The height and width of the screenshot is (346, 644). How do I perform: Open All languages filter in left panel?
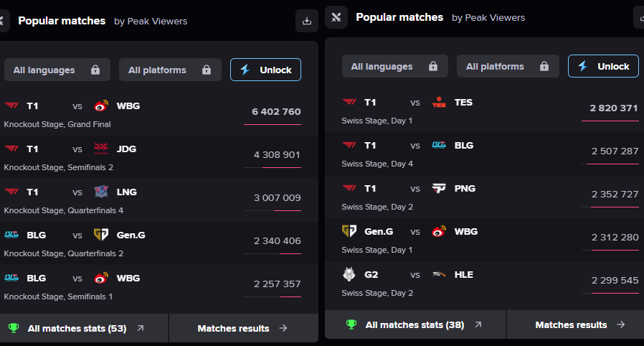tap(57, 70)
